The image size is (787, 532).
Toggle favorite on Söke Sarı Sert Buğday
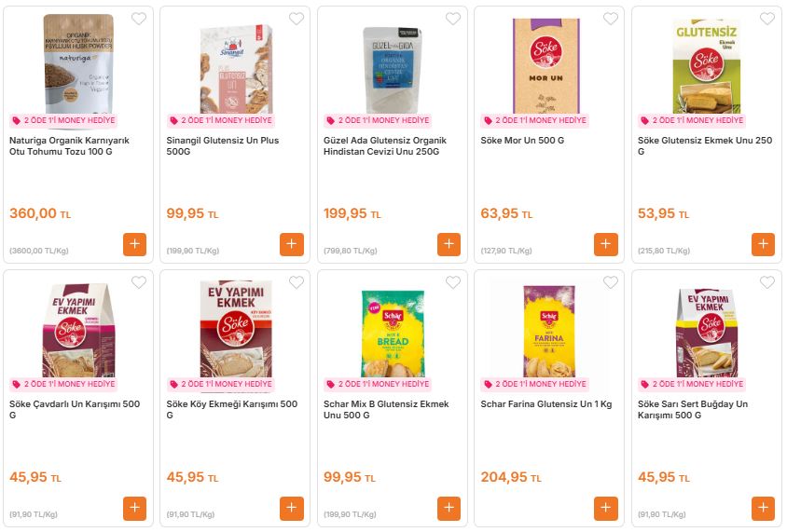tap(767, 282)
